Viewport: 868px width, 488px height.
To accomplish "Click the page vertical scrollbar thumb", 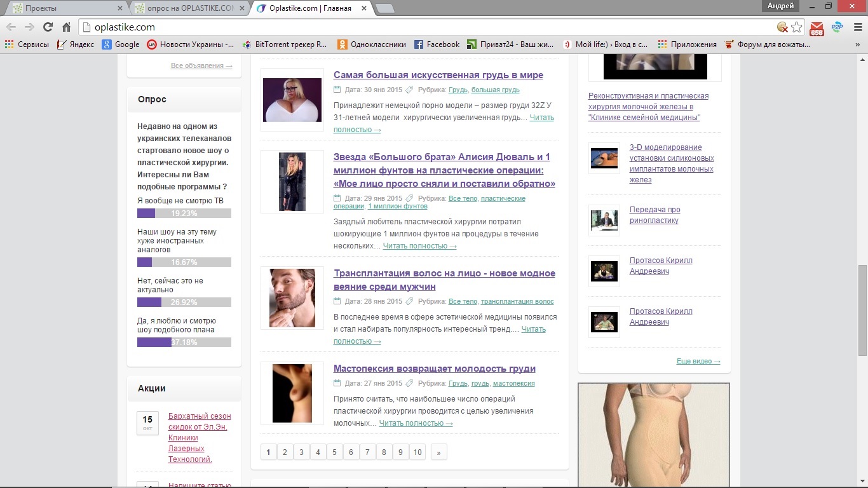I will point(862,310).
